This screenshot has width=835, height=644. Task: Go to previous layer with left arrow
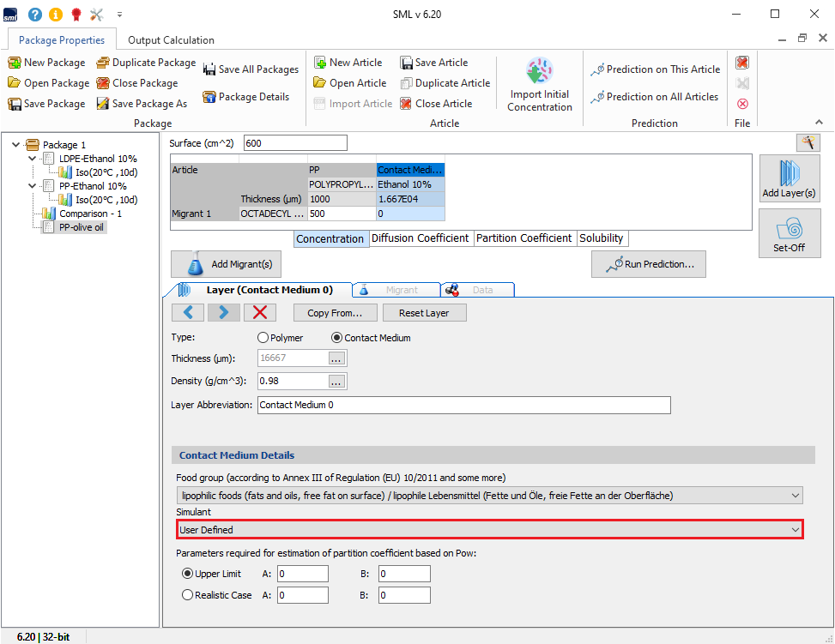(188, 313)
